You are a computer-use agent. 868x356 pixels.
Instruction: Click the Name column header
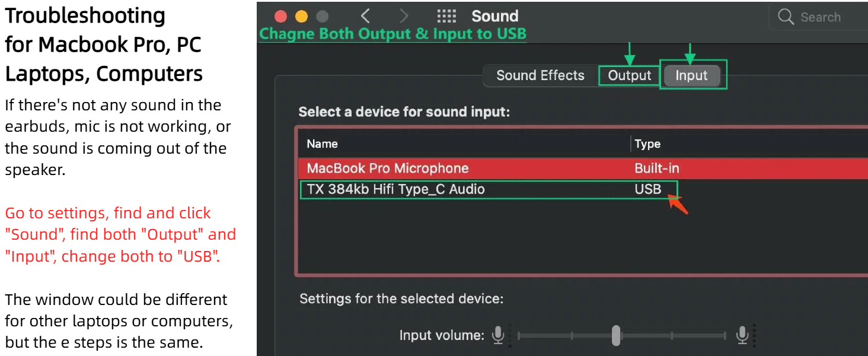coord(322,144)
